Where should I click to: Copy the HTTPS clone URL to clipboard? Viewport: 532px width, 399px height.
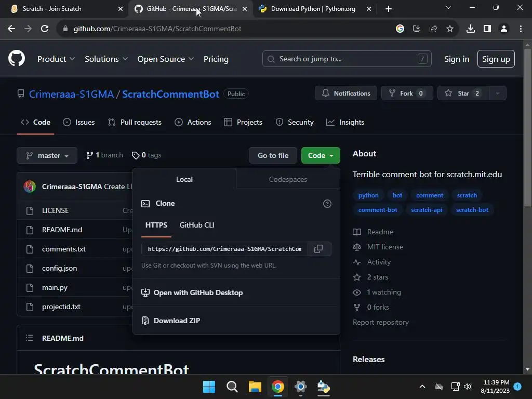318,249
